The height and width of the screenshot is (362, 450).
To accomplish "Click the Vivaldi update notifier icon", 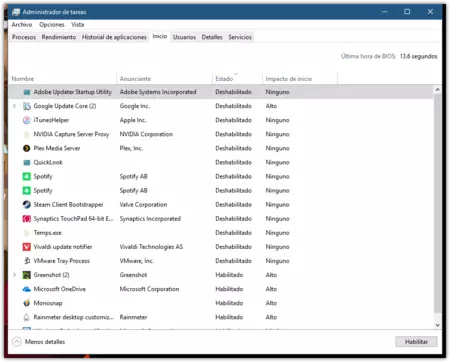I will [27, 247].
